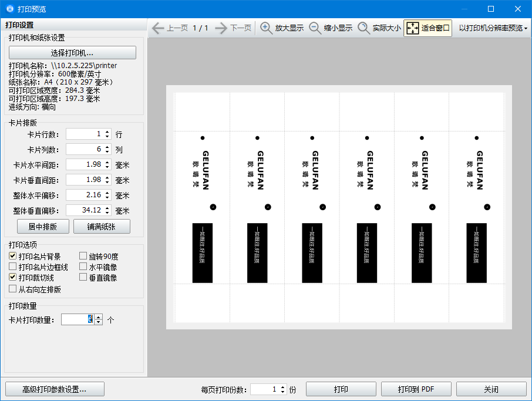This screenshot has height=401, width=532.
Task: Enable 垂直镜像 checkbox
Action: coord(83,277)
